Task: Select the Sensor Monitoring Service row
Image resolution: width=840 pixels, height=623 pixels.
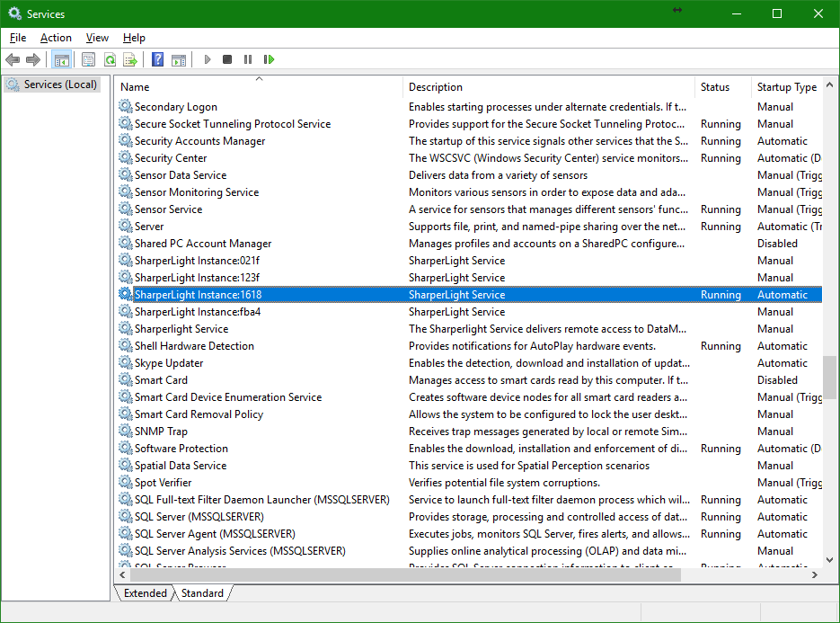Action: point(469,192)
